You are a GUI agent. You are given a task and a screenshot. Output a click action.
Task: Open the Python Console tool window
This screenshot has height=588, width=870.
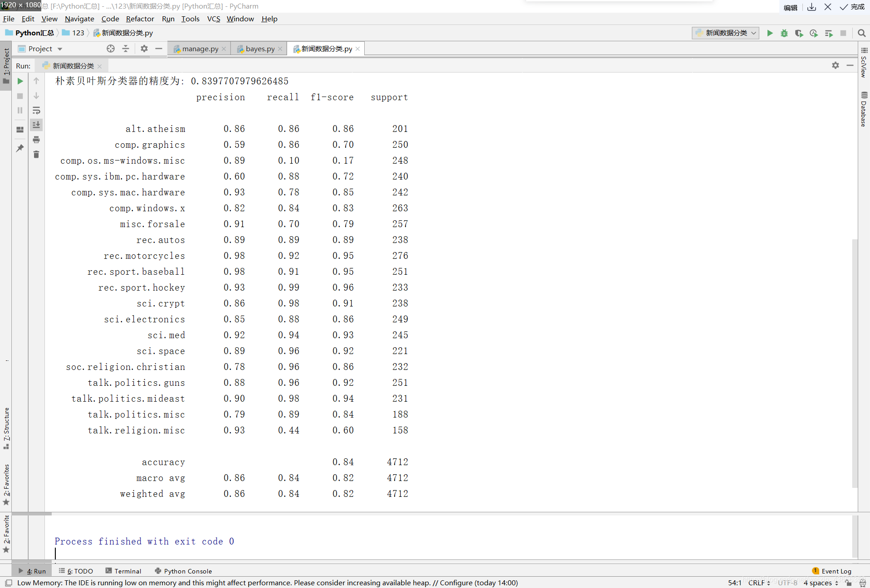[x=183, y=571]
